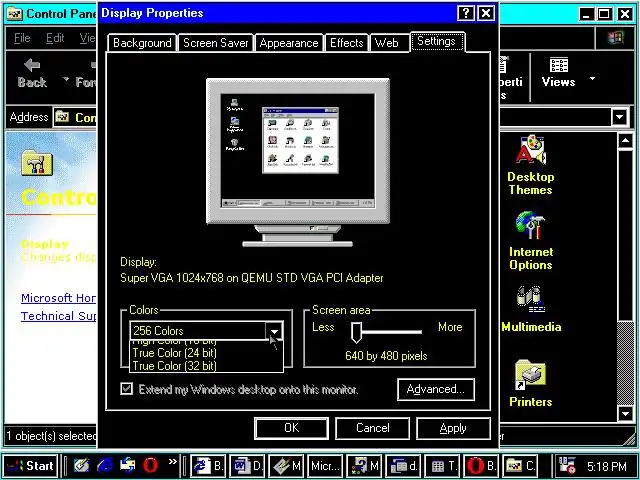Click the Control Panel toolbox icon in left pane
Viewport: 640px width, 480px height.
click(x=37, y=162)
